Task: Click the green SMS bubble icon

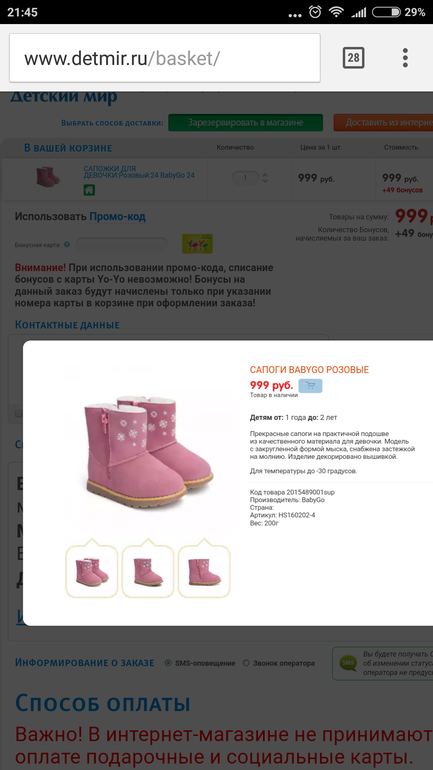Action: click(x=349, y=663)
